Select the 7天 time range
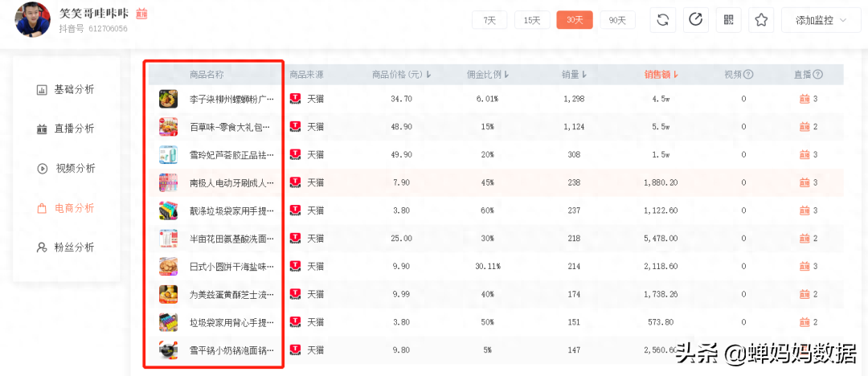The width and height of the screenshot is (868, 376). 489,20
